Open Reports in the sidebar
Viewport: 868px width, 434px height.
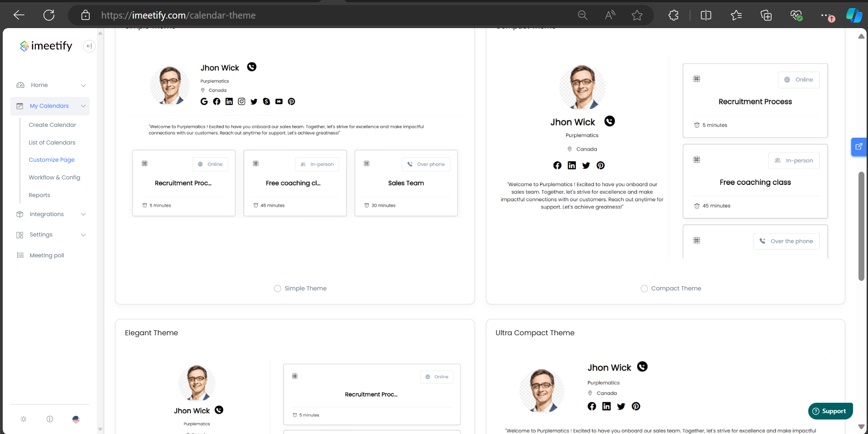click(x=39, y=195)
